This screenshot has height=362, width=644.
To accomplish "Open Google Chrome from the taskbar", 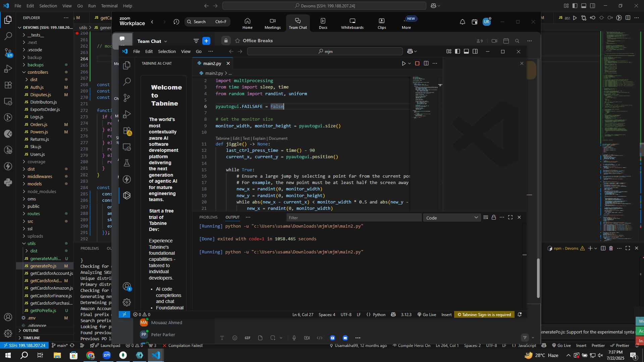I will (x=91, y=355).
